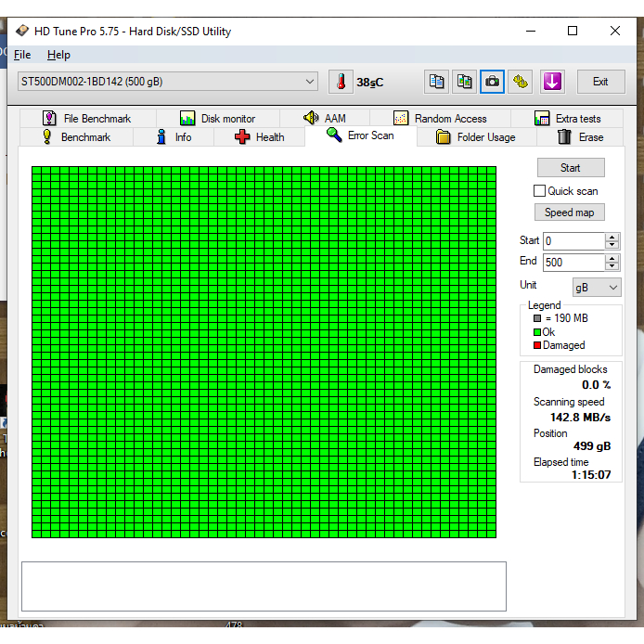The width and height of the screenshot is (644, 644).
Task: Open the Help menu
Action: point(58,55)
